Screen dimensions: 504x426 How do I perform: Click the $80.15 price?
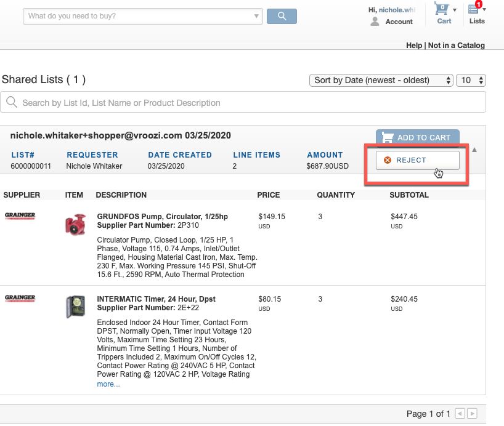tap(269, 299)
